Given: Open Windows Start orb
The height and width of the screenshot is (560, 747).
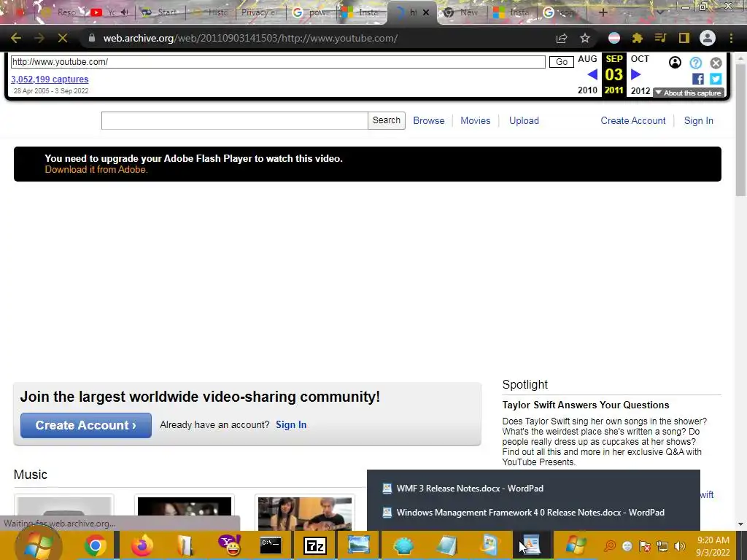Looking at the screenshot, I should pyautogui.click(x=38, y=545).
